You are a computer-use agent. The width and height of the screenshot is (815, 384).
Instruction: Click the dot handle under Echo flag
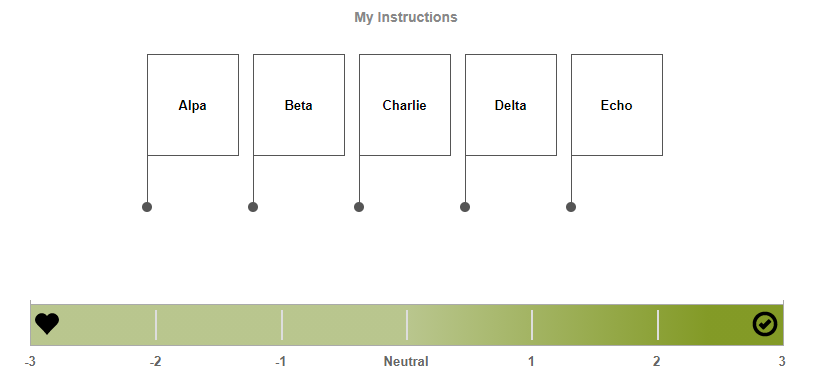pos(571,207)
